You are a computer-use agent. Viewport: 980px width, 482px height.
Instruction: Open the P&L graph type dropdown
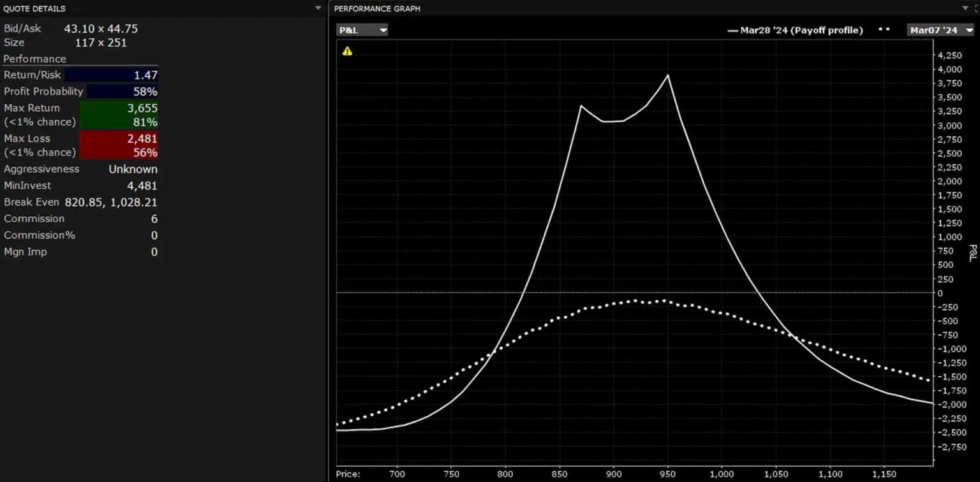pos(362,30)
